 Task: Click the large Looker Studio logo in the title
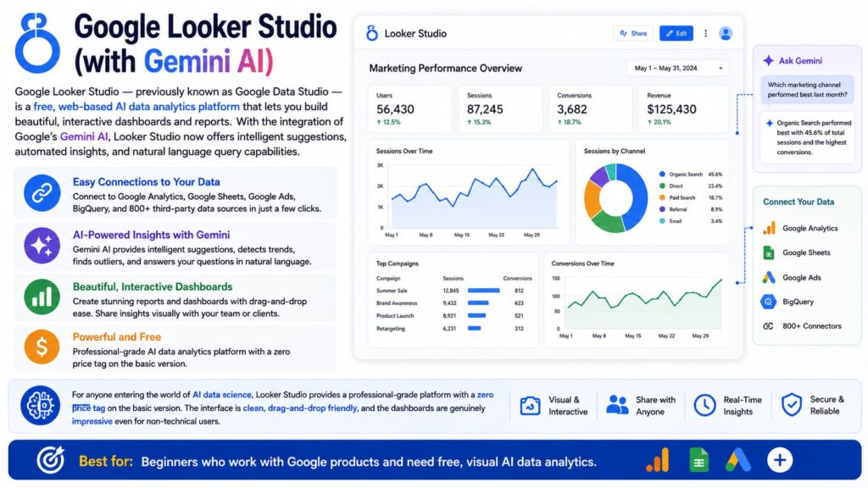37,43
